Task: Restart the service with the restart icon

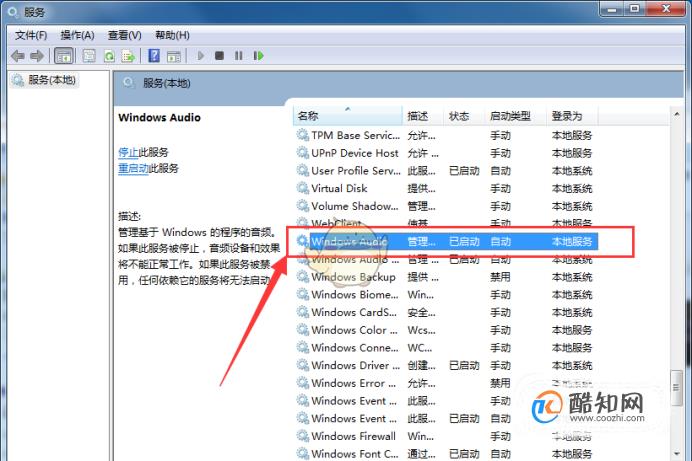Action: [x=259, y=56]
